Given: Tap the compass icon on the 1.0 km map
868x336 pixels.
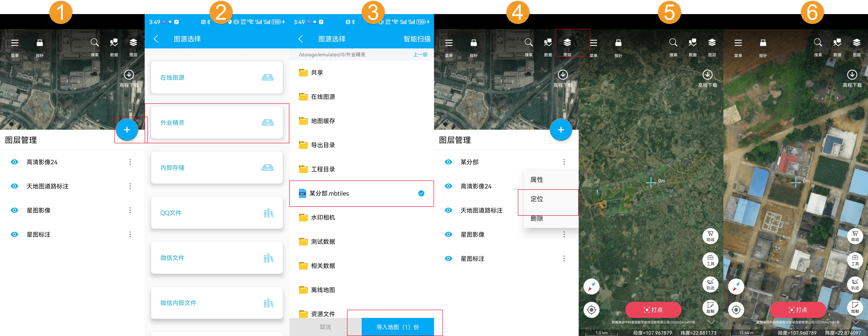Looking at the screenshot, I should coord(591,286).
